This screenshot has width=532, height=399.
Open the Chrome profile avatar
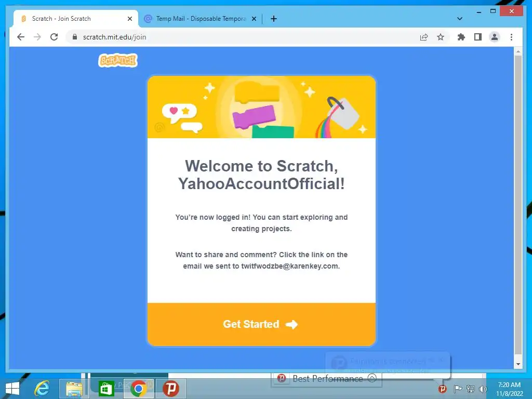tap(495, 37)
